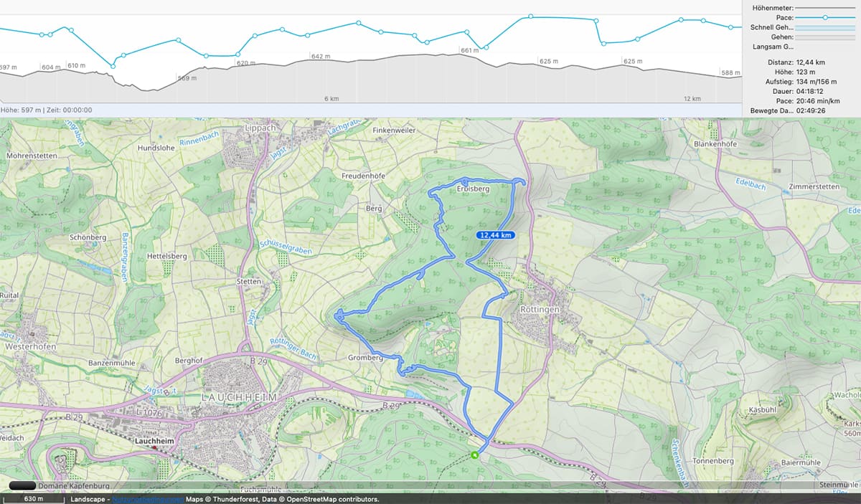Image resolution: width=861 pixels, height=504 pixels.
Task: Click the Schnell Gehen legend swatch
Action: pos(825,27)
